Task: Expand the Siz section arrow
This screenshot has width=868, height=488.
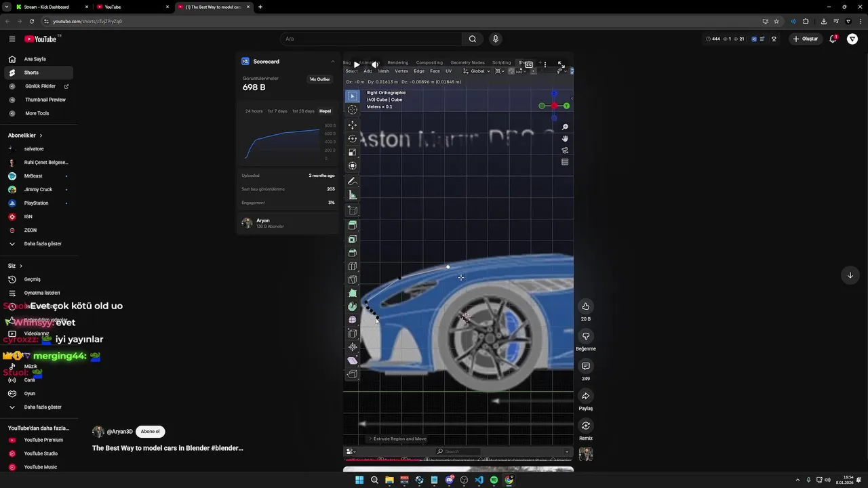Action: [x=21, y=266]
